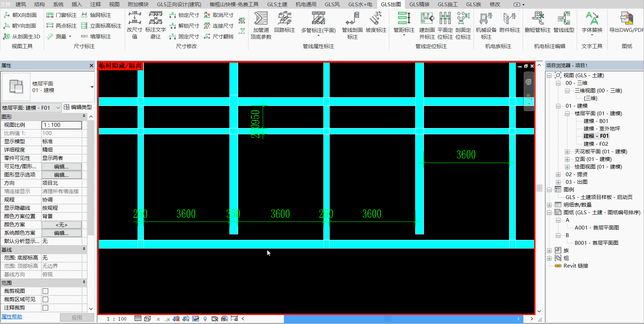The image size is (644, 324).
Task: Switch to the GLS土建 tab
Action: click(x=277, y=4)
